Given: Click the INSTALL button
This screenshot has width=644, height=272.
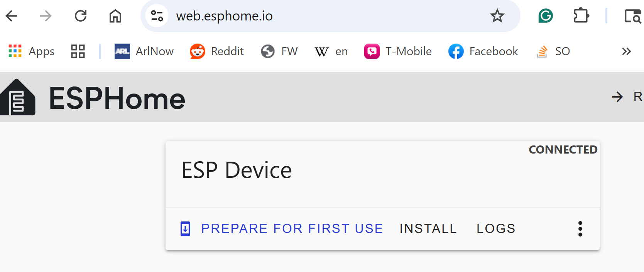Looking at the screenshot, I should click(428, 228).
